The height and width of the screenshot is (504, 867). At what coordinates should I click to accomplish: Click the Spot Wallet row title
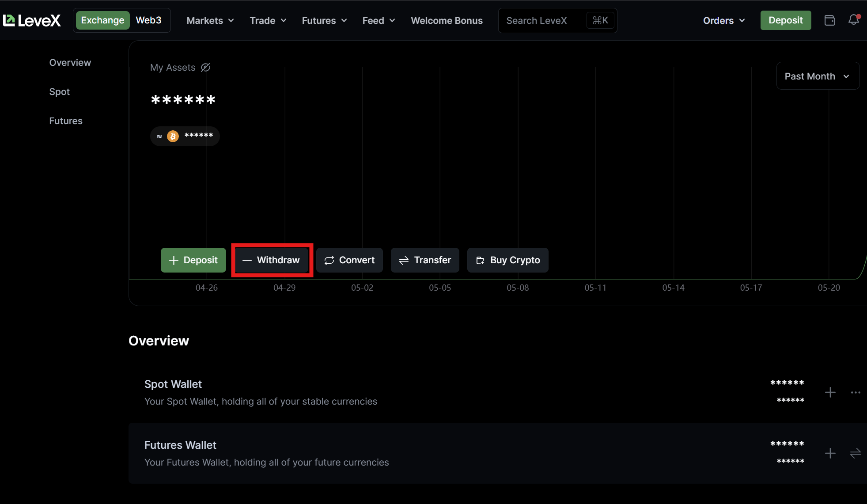173,384
